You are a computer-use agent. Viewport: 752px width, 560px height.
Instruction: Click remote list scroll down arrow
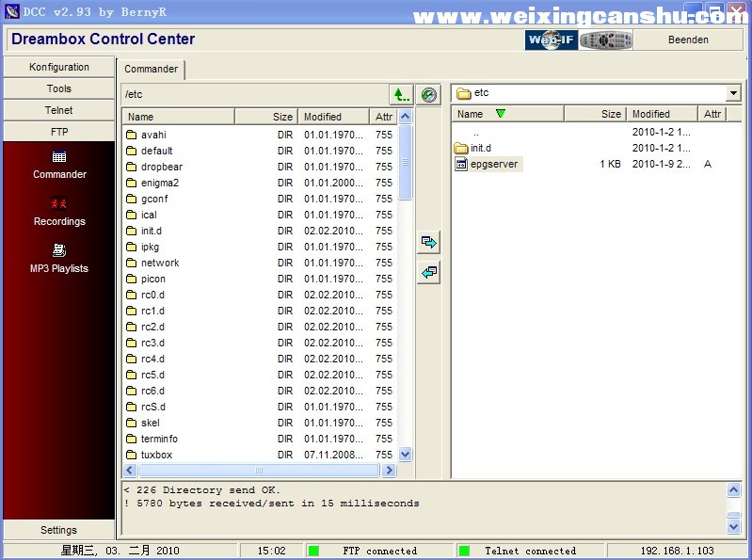(406, 454)
